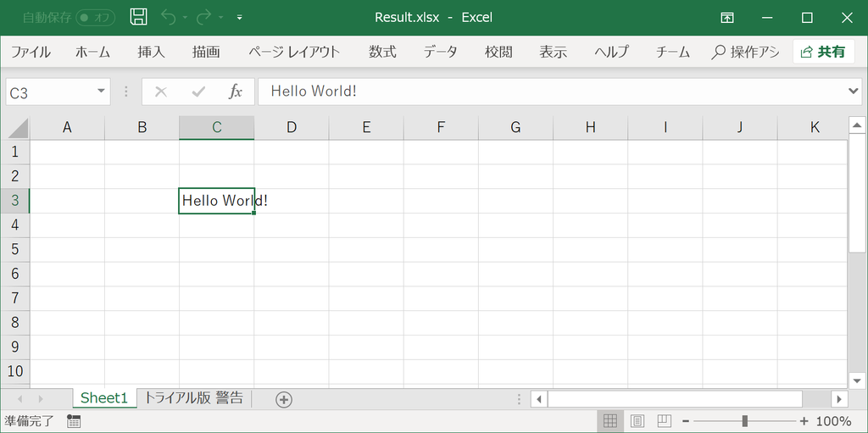Click the zoom slider handle
The image size is (868, 433).
coord(745,421)
